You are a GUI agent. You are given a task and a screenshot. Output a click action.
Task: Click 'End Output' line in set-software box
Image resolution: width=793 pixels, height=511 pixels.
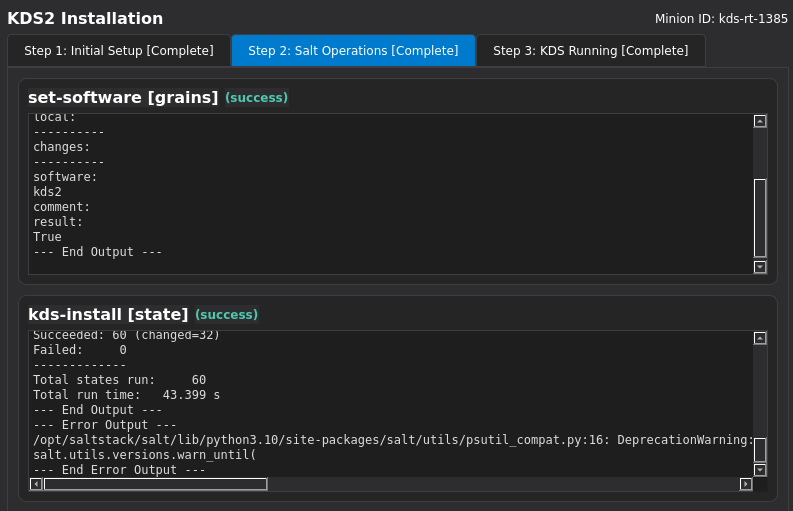[98, 252]
